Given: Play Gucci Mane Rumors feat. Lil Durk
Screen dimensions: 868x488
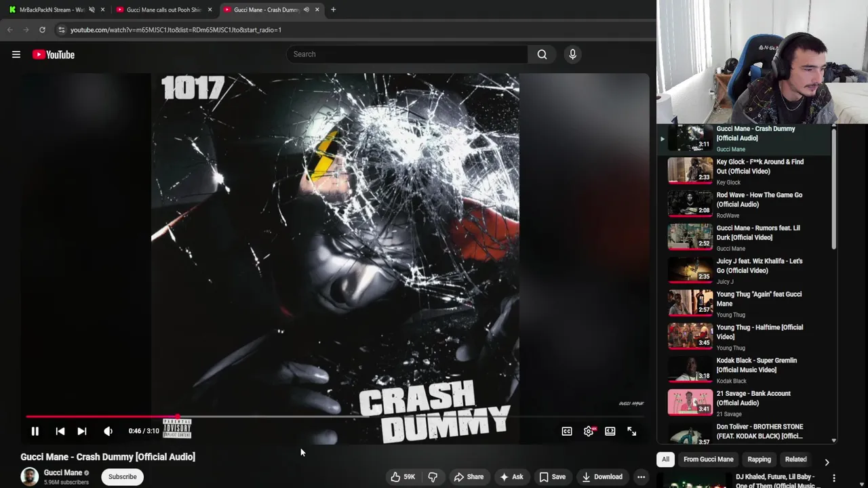Looking at the screenshot, I should (x=690, y=237).
